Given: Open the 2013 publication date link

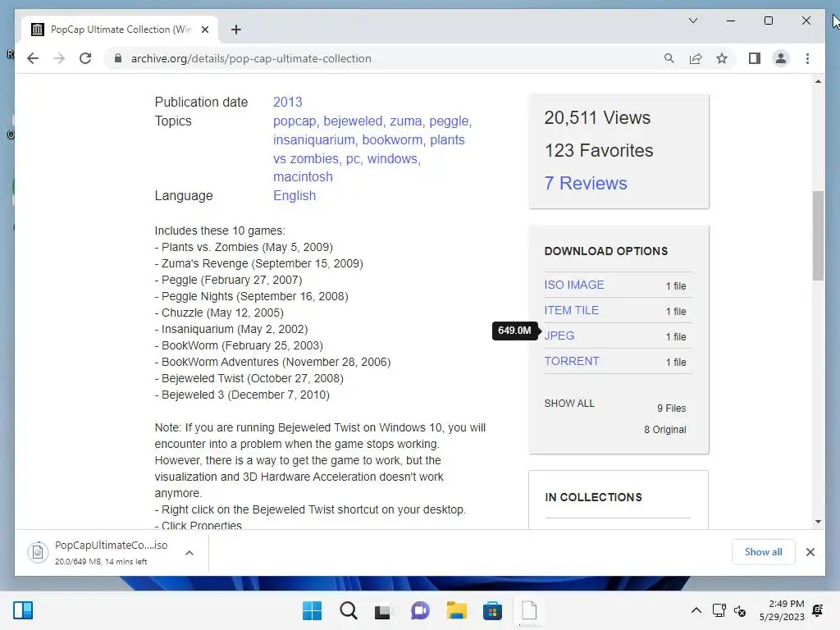Looking at the screenshot, I should (288, 102).
